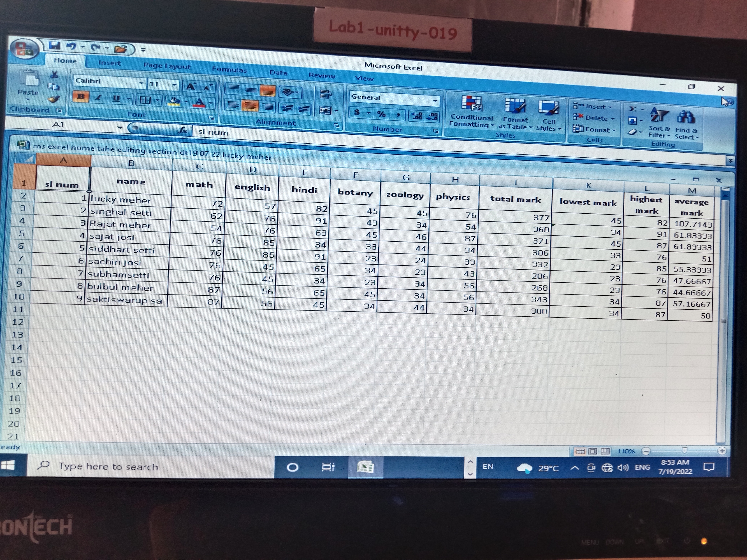Open the Formulas ribbon tab
Screen dimensions: 747x560
click(229, 69)
